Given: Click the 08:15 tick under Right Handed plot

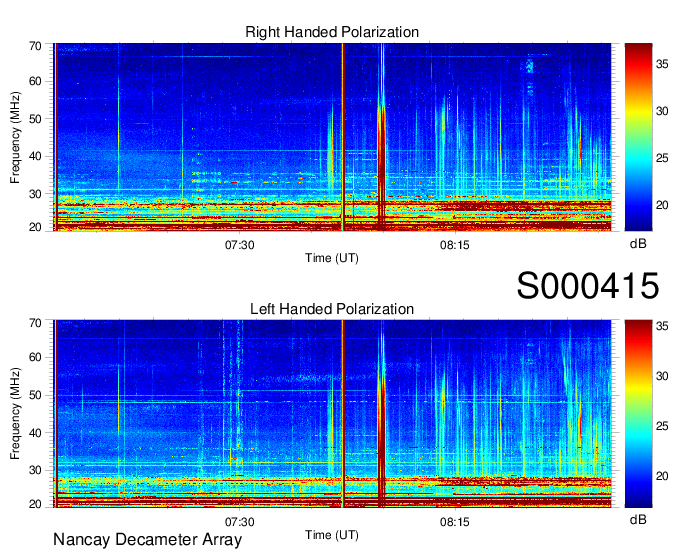Looking at the screenshot, I should point(454,245).
